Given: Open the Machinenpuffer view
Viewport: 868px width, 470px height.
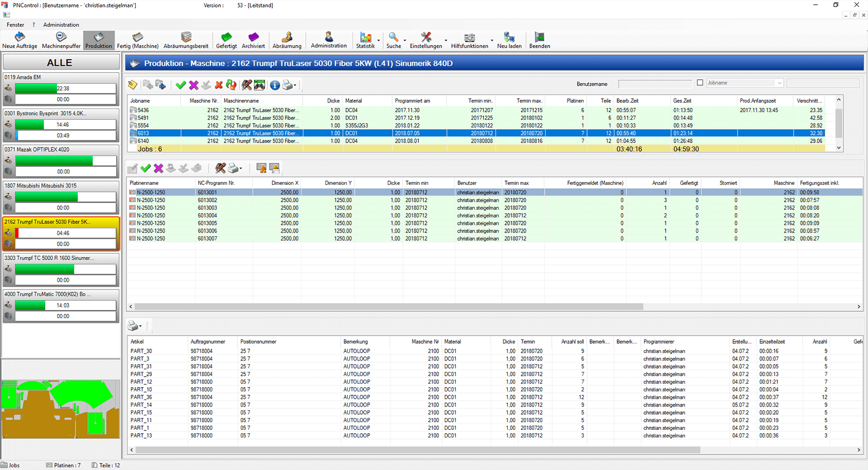Looking at the screenshot, I should (x=61, y=40).
